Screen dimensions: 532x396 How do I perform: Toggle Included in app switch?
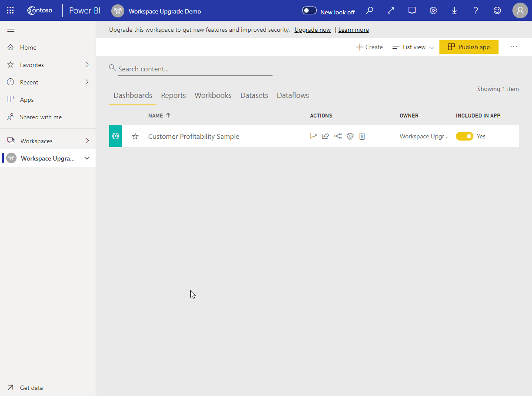(465, 136)
